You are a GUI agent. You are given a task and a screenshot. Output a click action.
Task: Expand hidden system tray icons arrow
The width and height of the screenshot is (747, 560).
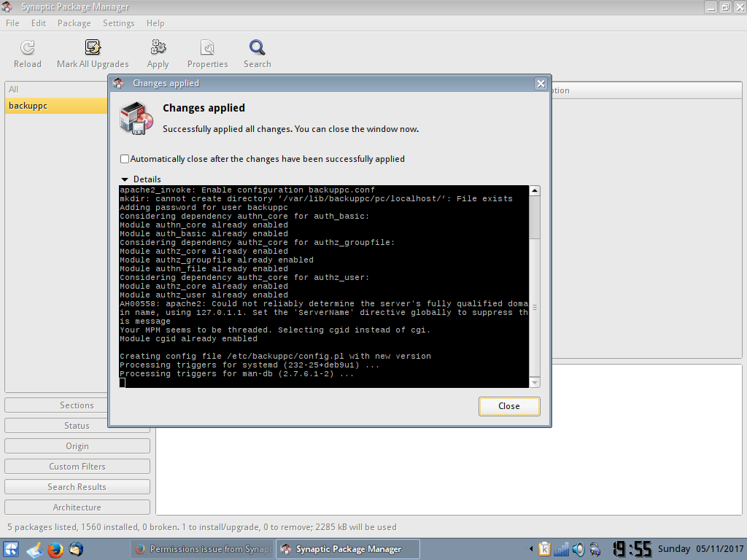click(531, 550)
